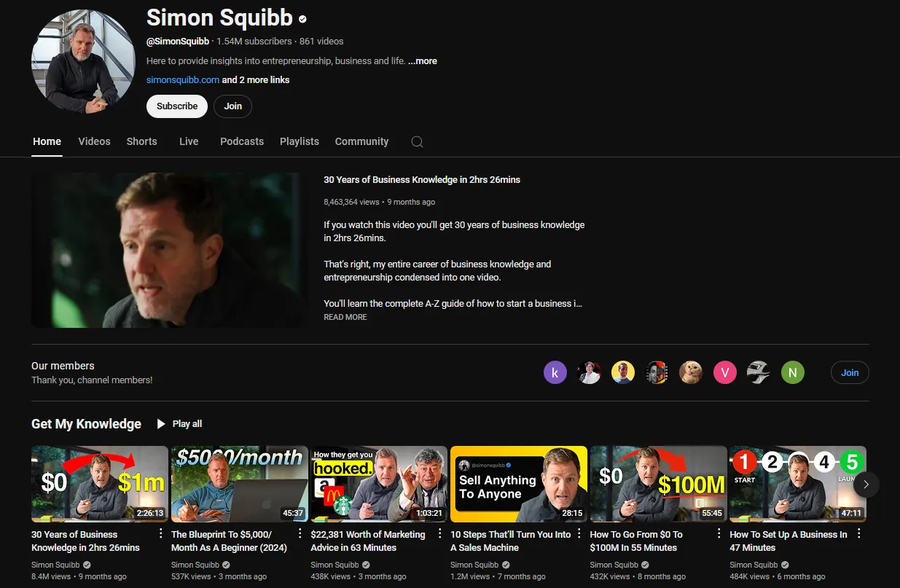
Task: Open '$5000/month' Blueprint video thumbnail
Action: coord(239,484)
